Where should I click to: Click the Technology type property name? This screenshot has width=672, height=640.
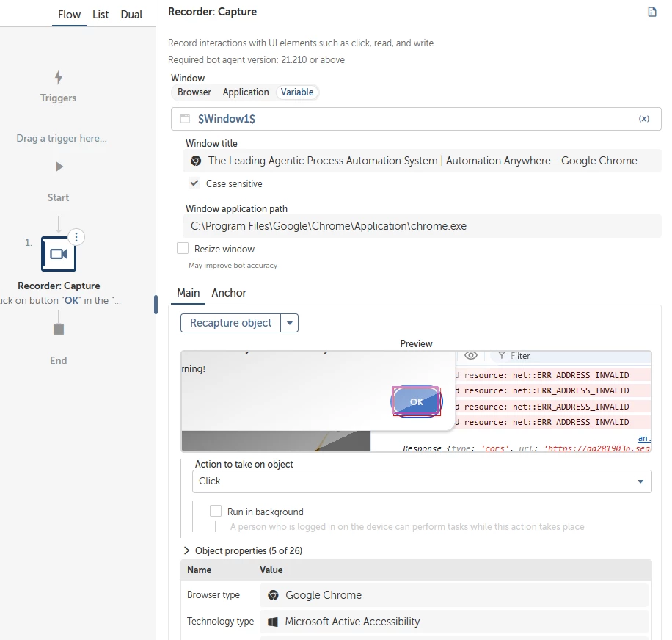tap(220, 622)
